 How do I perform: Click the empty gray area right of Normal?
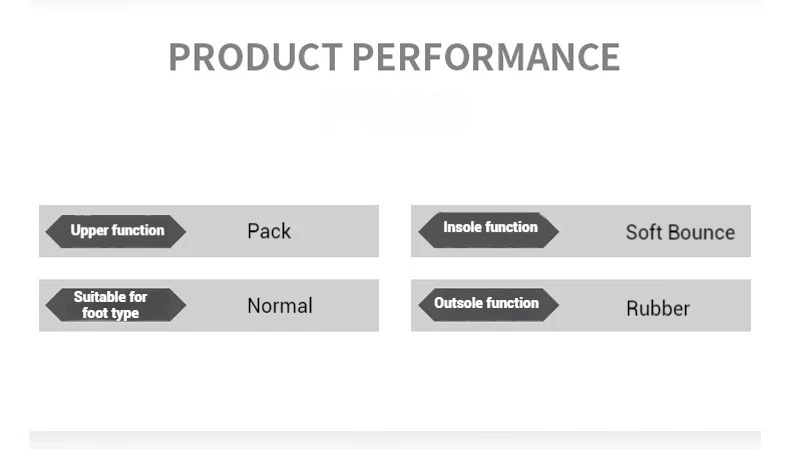[345, 306]
